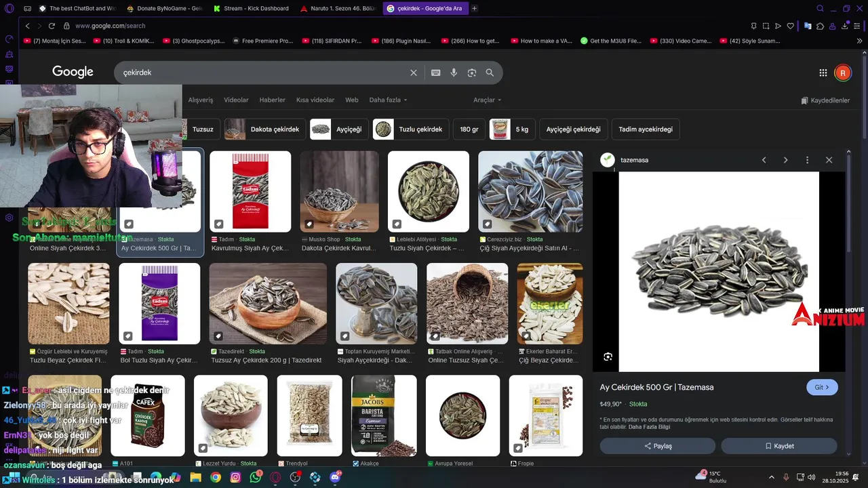Open the translate extension icon
The height and width of the screenshot is (488, 868).
point(808,26)
